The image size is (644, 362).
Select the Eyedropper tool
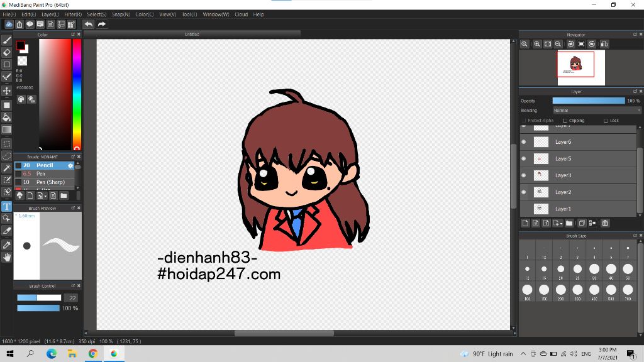6,245
